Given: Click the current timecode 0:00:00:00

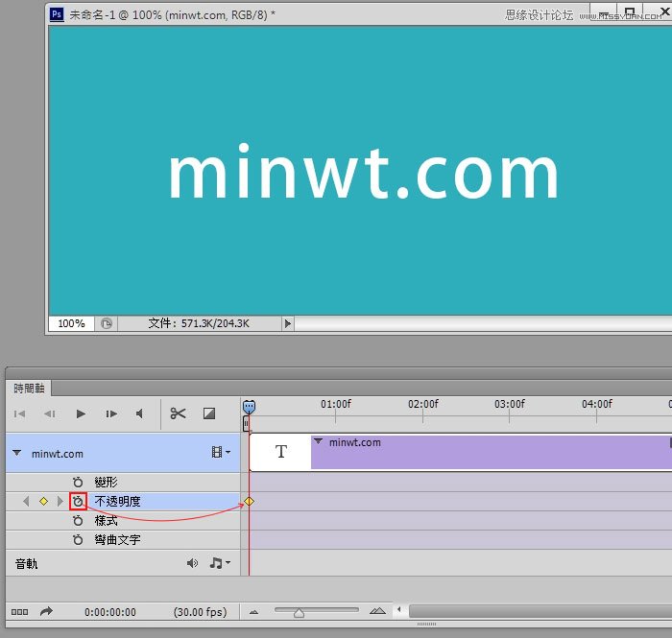Looking at the screenshot, I should 110,612.
